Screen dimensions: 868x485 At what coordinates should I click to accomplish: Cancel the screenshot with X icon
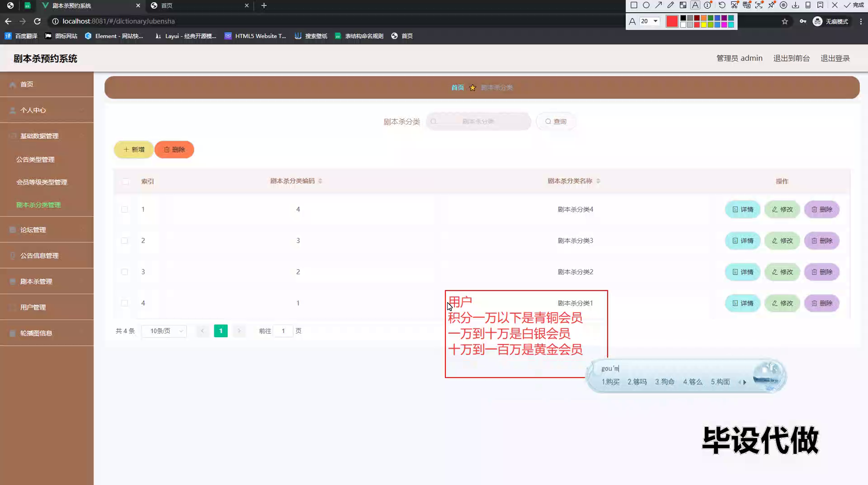pos(835,5)
